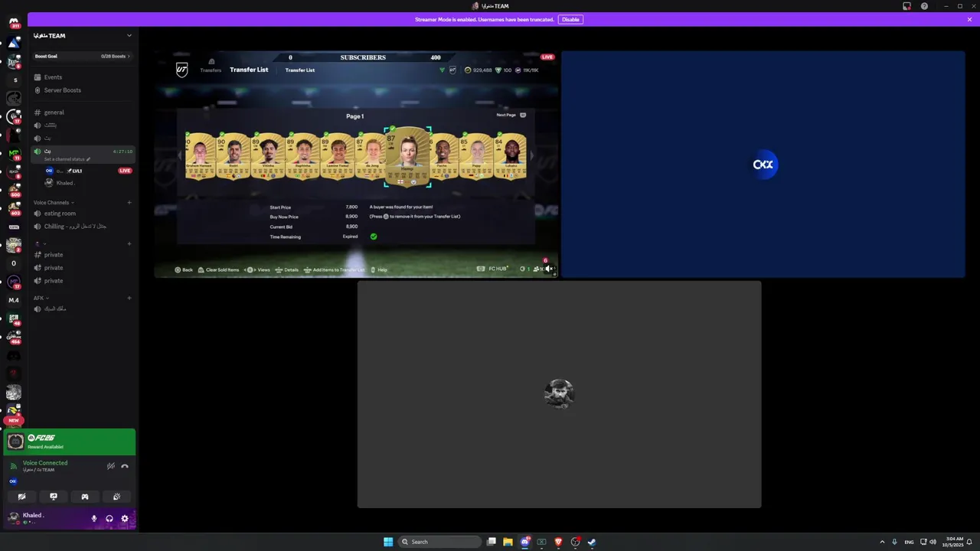Deafen with the headphones icon
This screenshot has height=551, width=980.
109,518
